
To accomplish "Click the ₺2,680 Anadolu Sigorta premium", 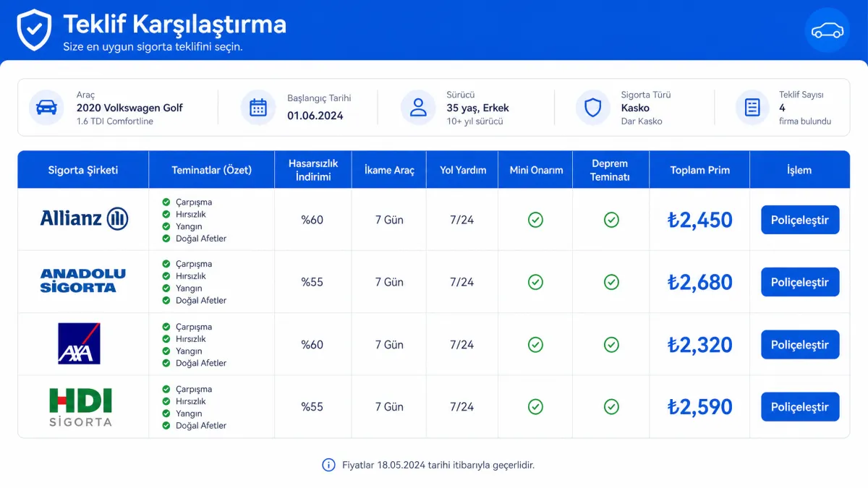I will 700,282.
